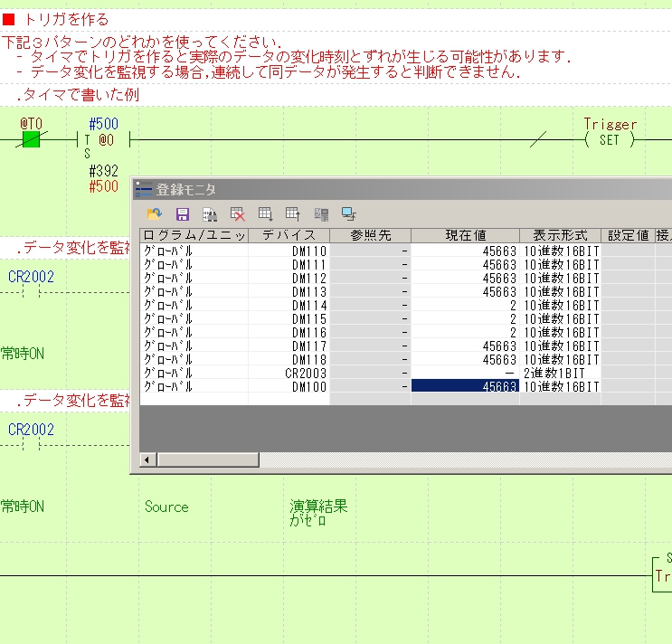Select the DM116 device cell

[x=289, y=333]
